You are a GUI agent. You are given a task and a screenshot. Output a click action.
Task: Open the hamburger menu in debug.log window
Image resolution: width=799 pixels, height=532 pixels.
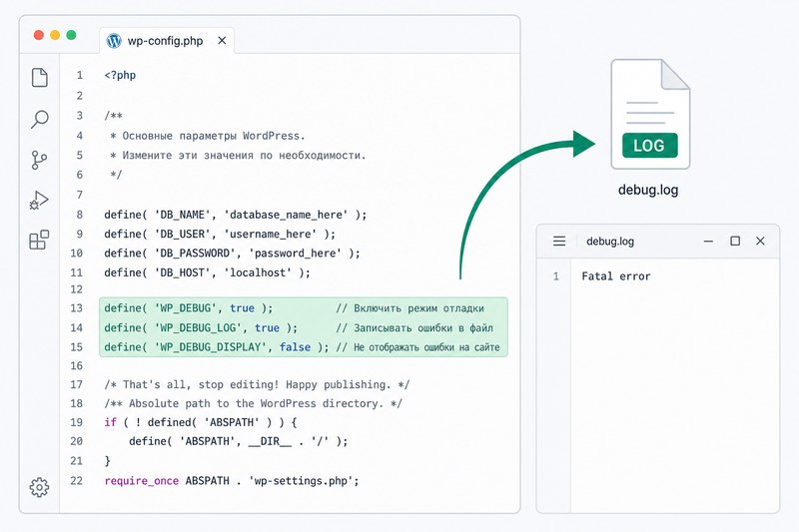pos(559,241)
